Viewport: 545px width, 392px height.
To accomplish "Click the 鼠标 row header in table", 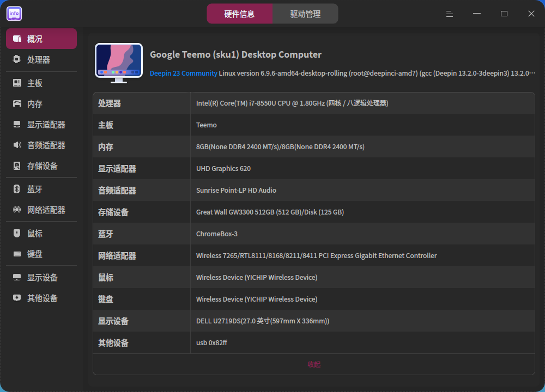I will click(106, 278).
